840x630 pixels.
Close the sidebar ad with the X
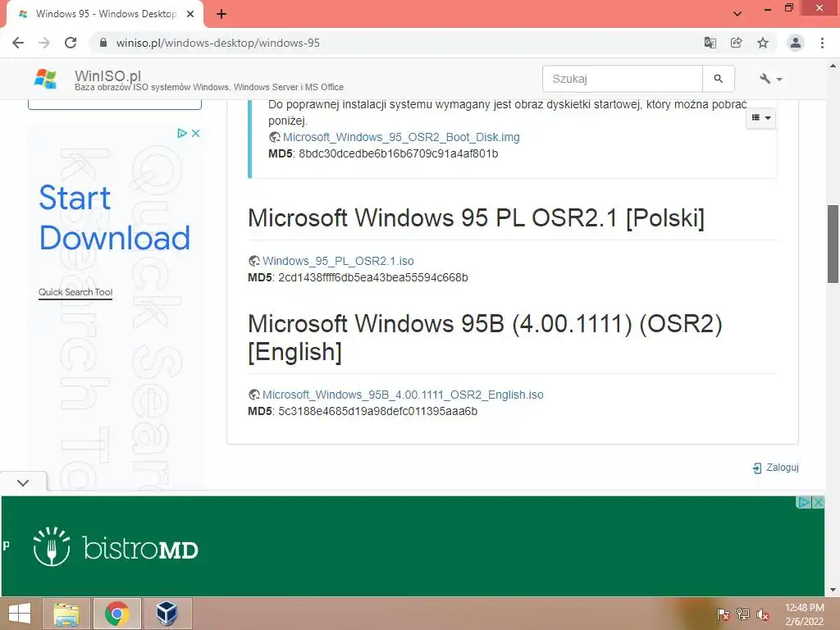coord(195,134)
